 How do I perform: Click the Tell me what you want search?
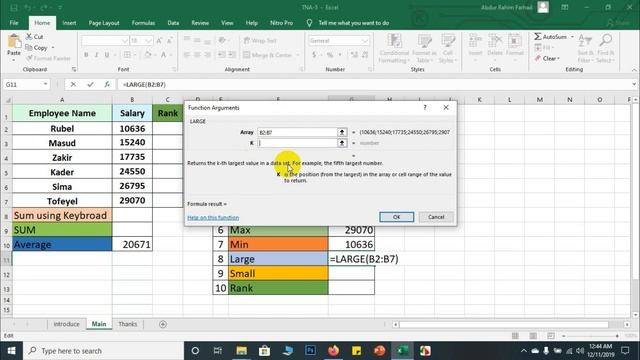[x=353, y=23]
